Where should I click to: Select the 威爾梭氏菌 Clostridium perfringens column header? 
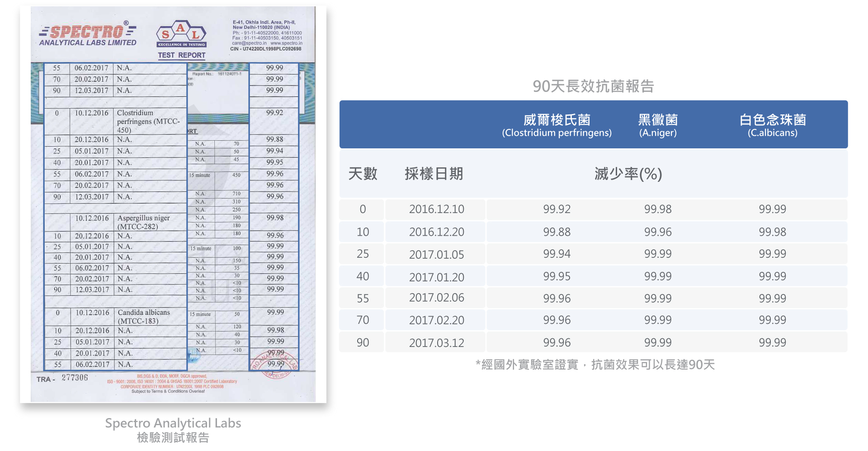click(557, 125)
